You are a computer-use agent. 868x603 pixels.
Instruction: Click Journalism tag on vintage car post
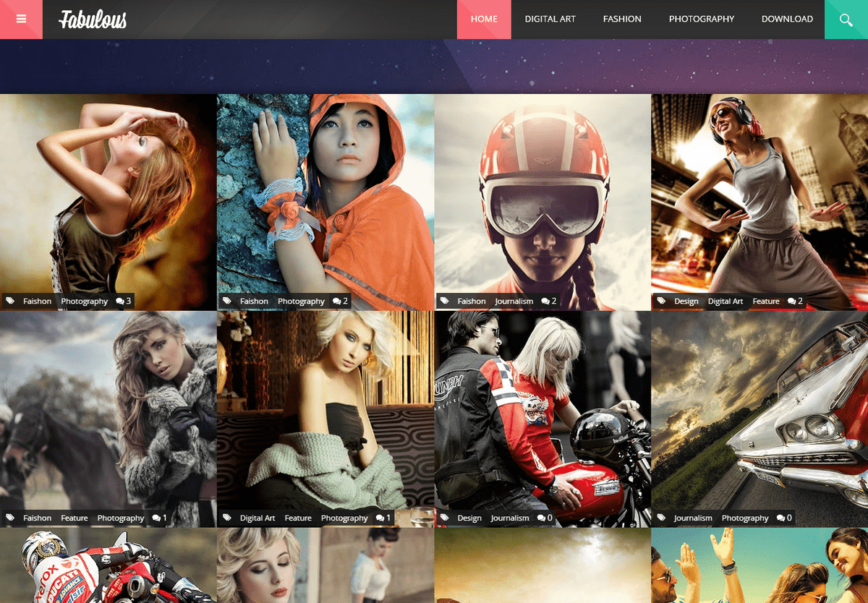(x=693, y=518)
